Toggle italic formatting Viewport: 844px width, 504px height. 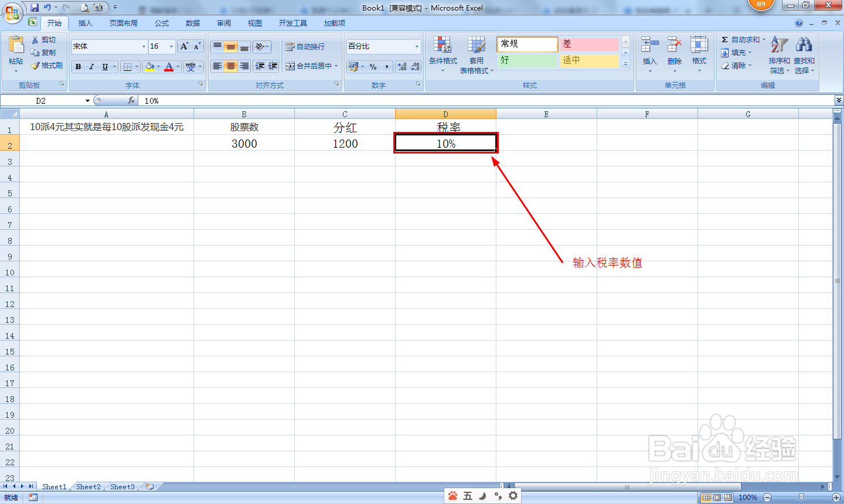pos(91,67)
